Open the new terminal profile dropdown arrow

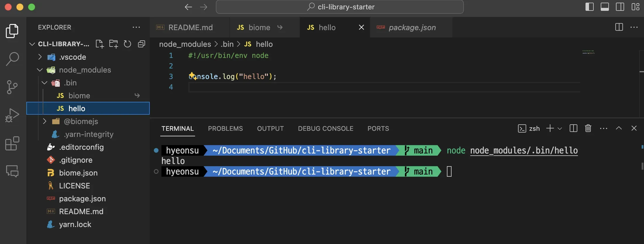click(560, 128)
